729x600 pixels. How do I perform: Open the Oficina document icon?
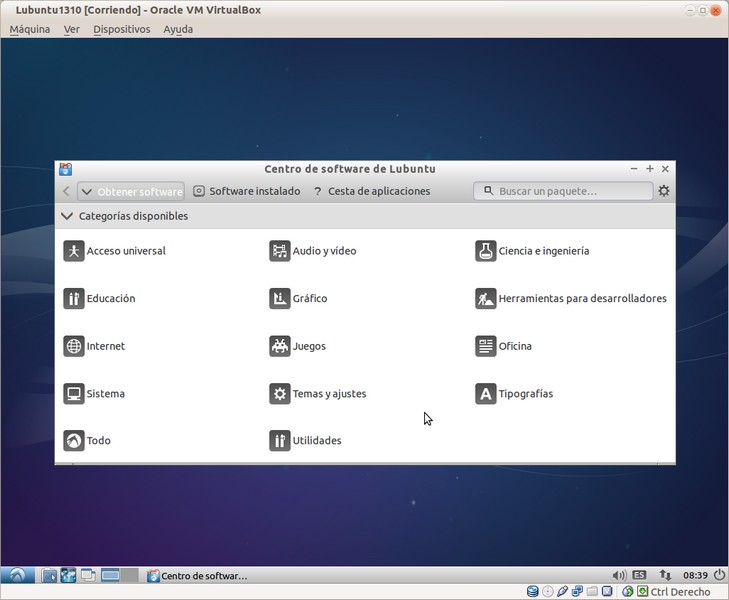click(x=485, y=346)
